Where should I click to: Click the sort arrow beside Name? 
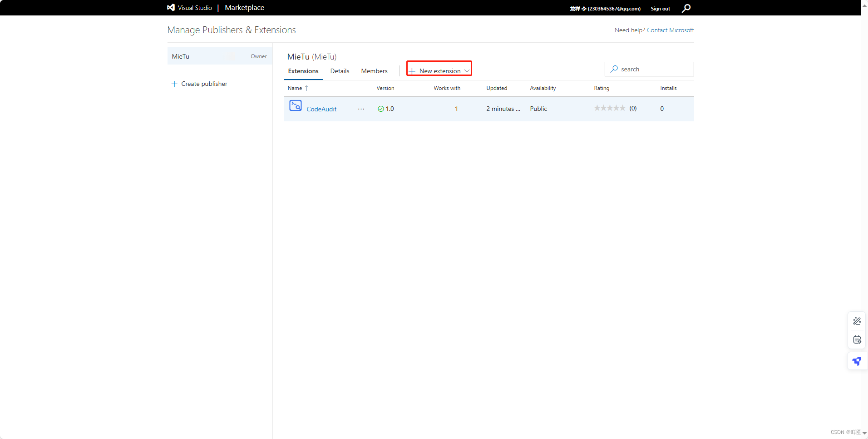click(x=306, y=88)
